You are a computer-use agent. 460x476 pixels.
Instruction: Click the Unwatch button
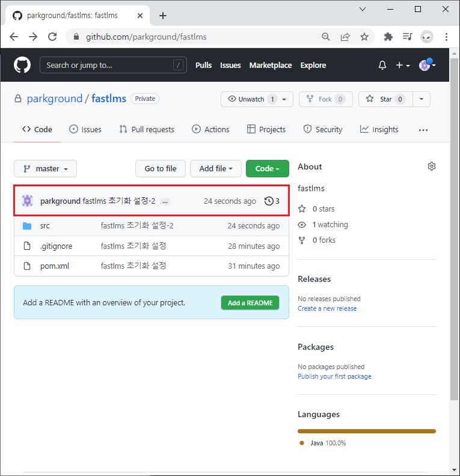250,99
